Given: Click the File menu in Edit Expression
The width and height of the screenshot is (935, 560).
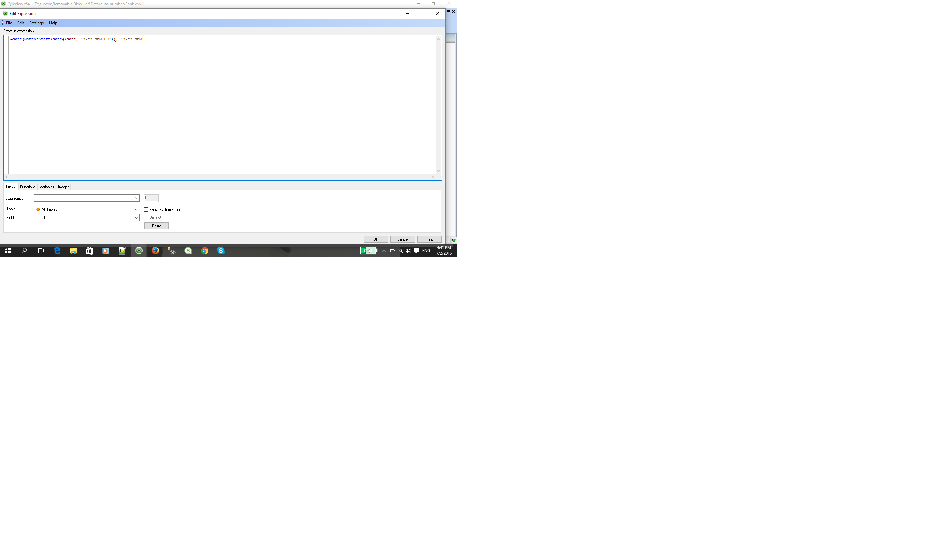Looking at the screenshot, I should click(9, 23).
